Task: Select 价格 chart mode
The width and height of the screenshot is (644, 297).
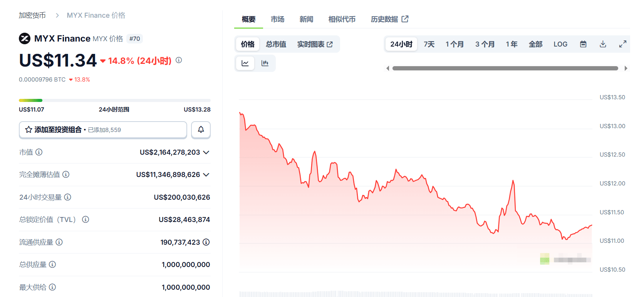Action: (248, 44)
